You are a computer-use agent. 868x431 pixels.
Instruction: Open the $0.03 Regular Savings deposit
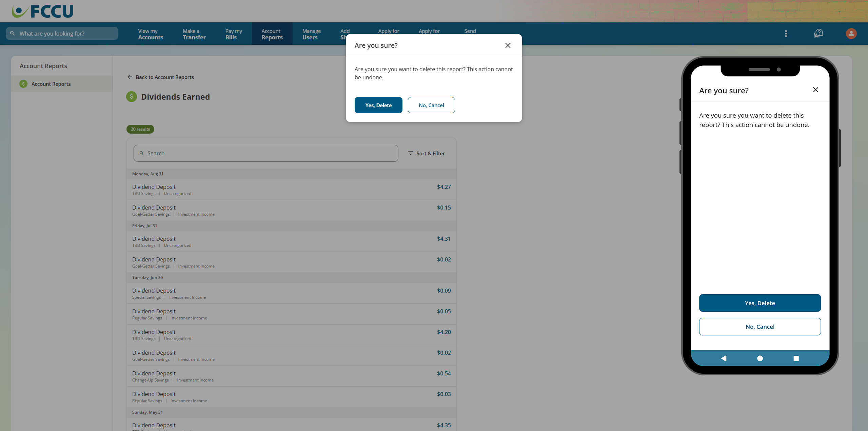(291, 397)
